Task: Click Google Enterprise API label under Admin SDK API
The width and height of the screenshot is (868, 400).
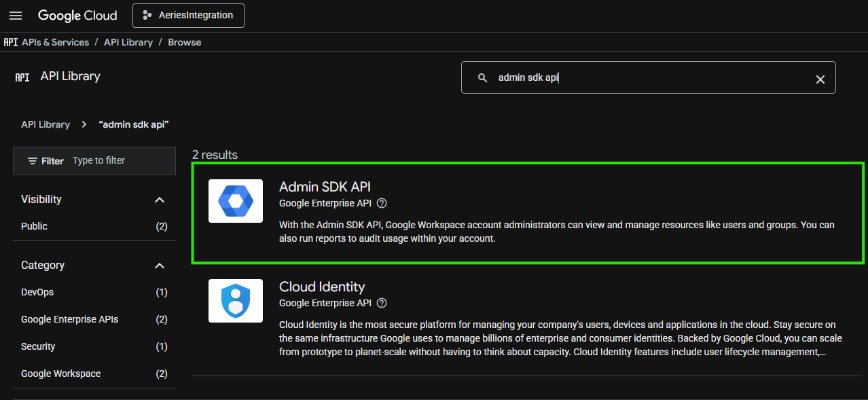Action: (x=325, y=203)
